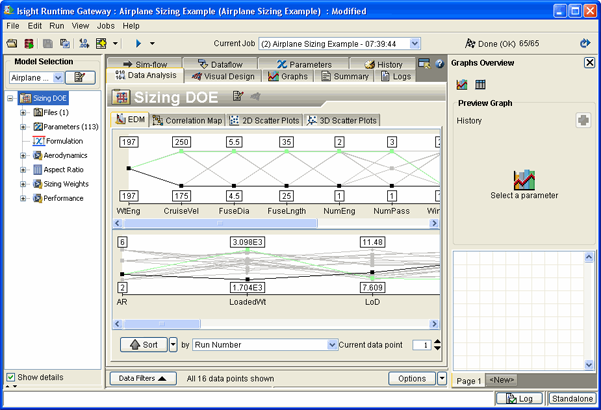Click the CruiseVel upper bound 250 box
601x410 pixels.
pos(181,142)
